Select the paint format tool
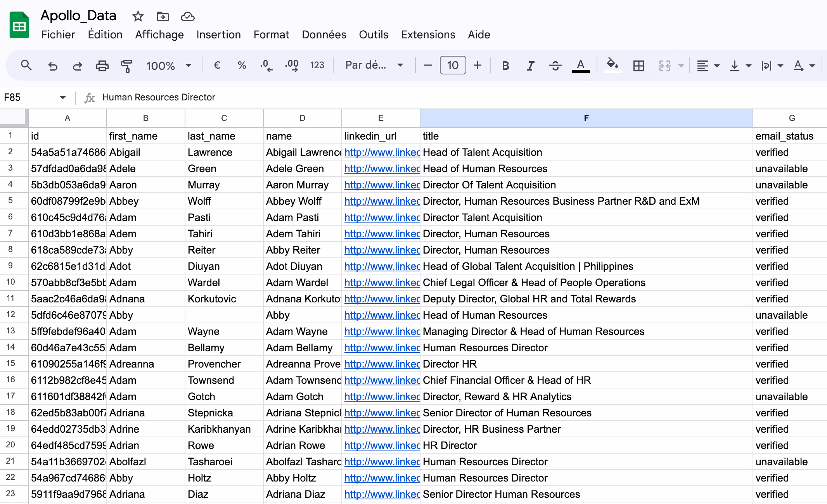Image resolution: width=827 pixels, height=504 pixels. pos(127,65)
